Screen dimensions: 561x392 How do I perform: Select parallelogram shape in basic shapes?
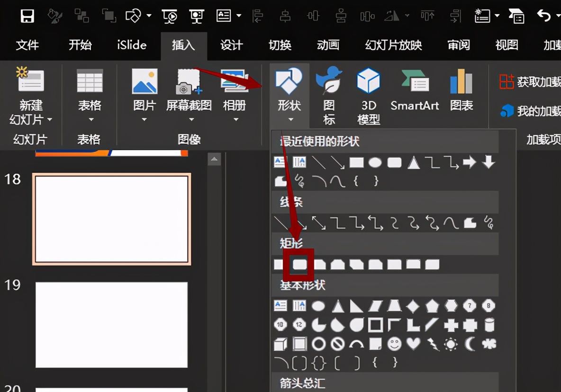coord(375,306)
